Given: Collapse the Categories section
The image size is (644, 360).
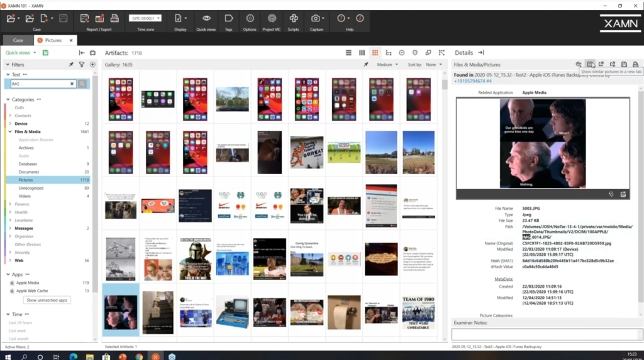Looking at the screenshot, I should pos(8,99).
